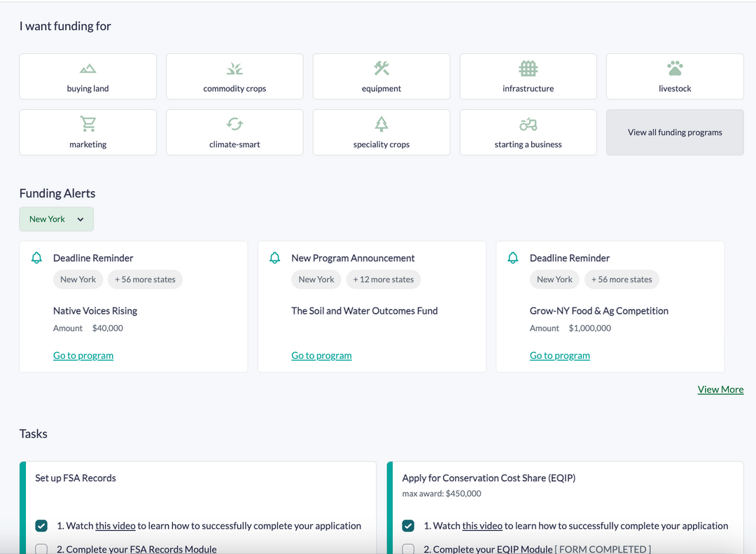Check the Complete your EQIP Module step
Viewport: 756px width, 554px height.
pos(408,549)
